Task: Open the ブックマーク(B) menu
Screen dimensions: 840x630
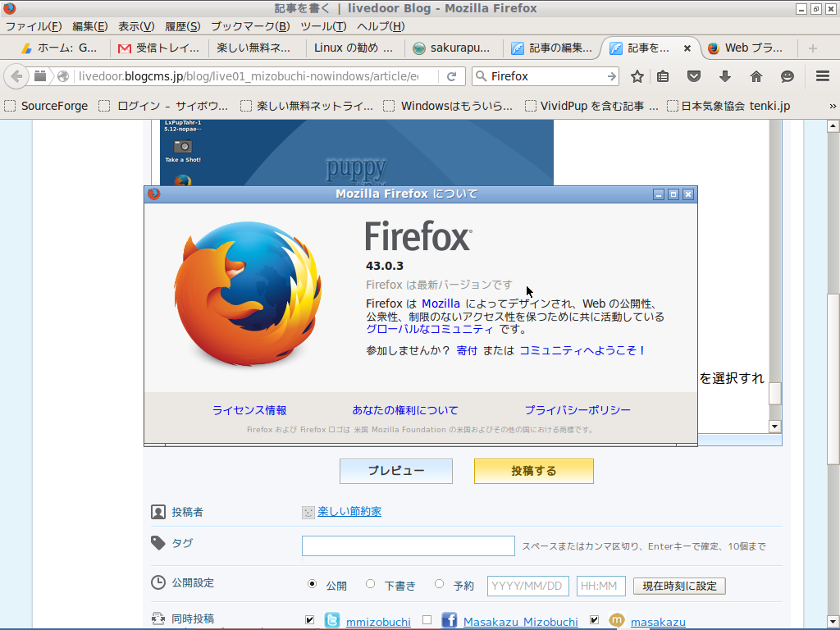Action: (x=250, y=26)
